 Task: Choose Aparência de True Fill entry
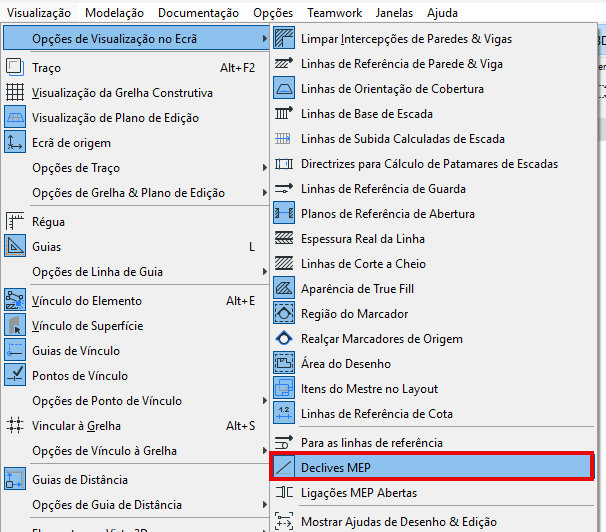(x=433, y=289)
